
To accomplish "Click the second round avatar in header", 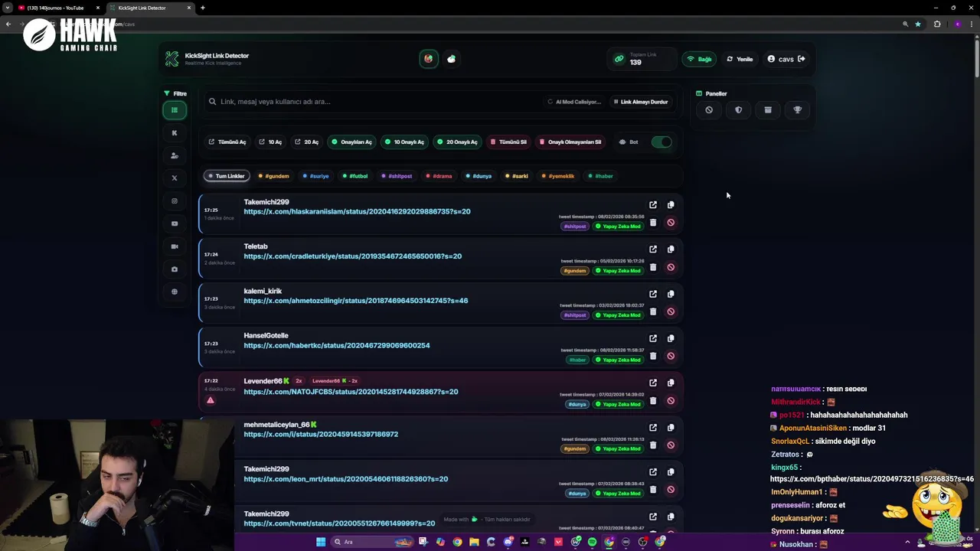I will 451,59.
